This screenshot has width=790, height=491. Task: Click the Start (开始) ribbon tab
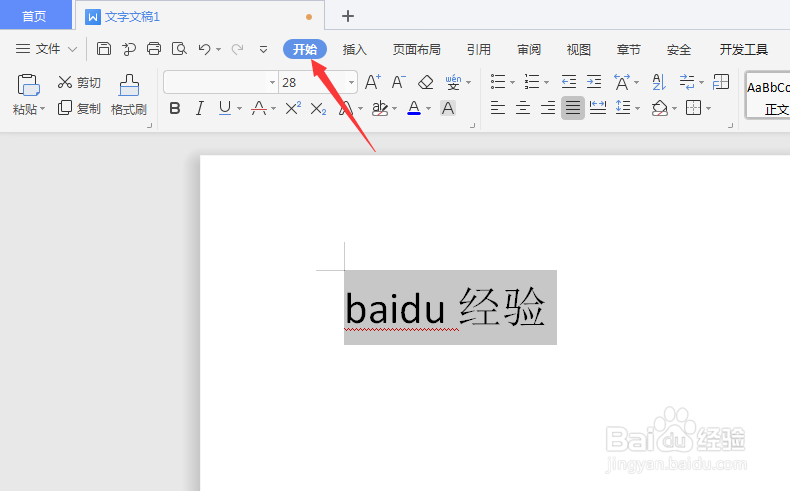tap(305, 49)
